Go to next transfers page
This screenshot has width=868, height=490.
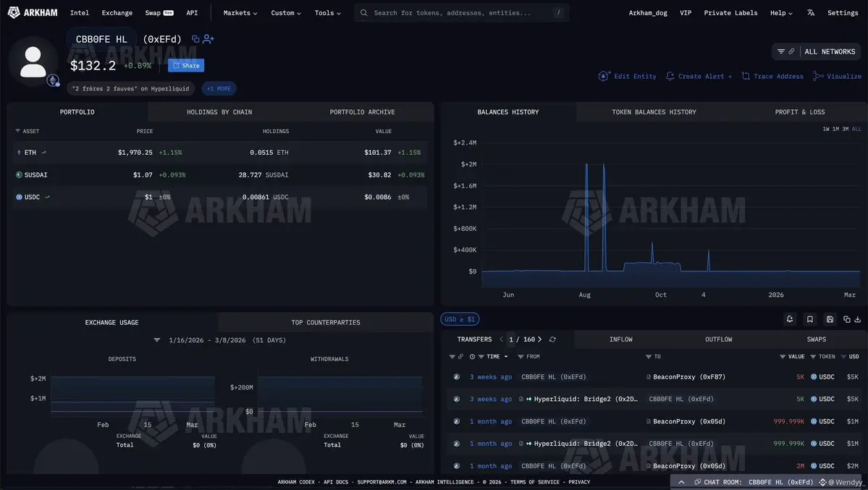[540, 339]
